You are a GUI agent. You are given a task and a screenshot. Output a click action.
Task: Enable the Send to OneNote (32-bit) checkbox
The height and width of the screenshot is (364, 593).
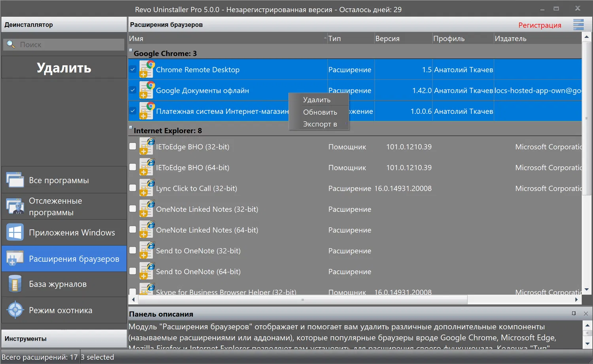(x=133, y=251)
